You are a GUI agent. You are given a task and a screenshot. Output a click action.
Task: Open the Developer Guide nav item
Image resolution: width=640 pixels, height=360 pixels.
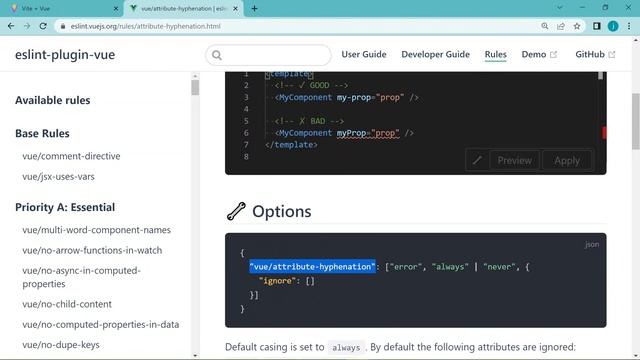[x=436, y=54]
